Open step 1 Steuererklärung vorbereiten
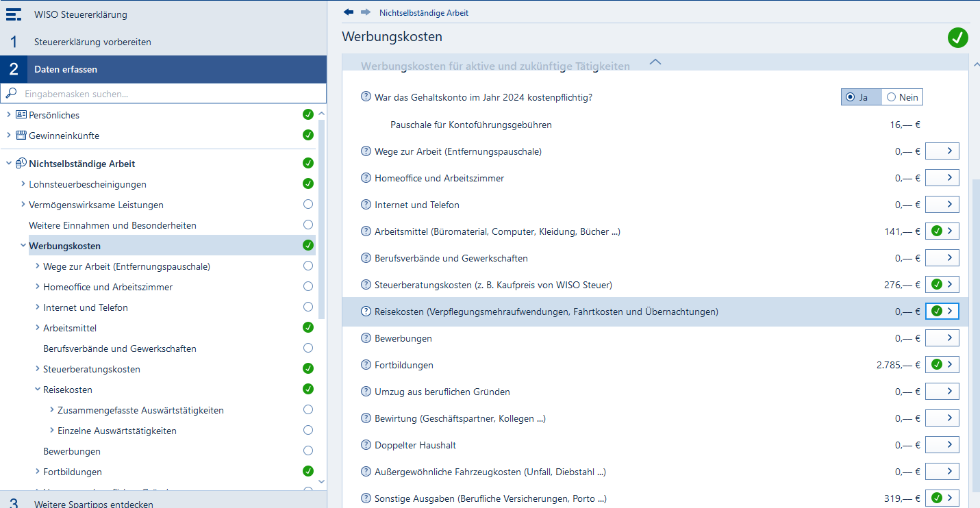This screenshot has width=980, height=508. click(x=163, y=42)
